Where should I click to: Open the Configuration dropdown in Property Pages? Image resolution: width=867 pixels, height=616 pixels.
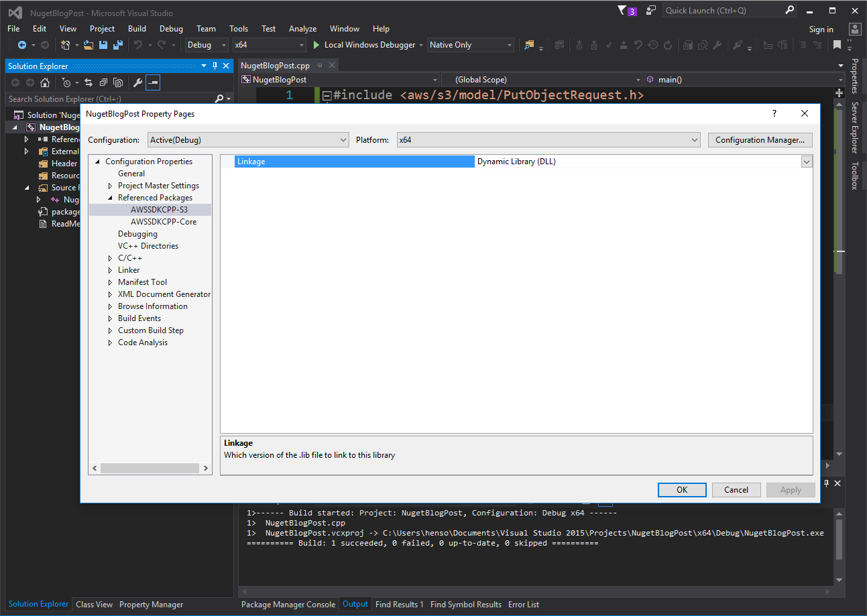point(247,140)
